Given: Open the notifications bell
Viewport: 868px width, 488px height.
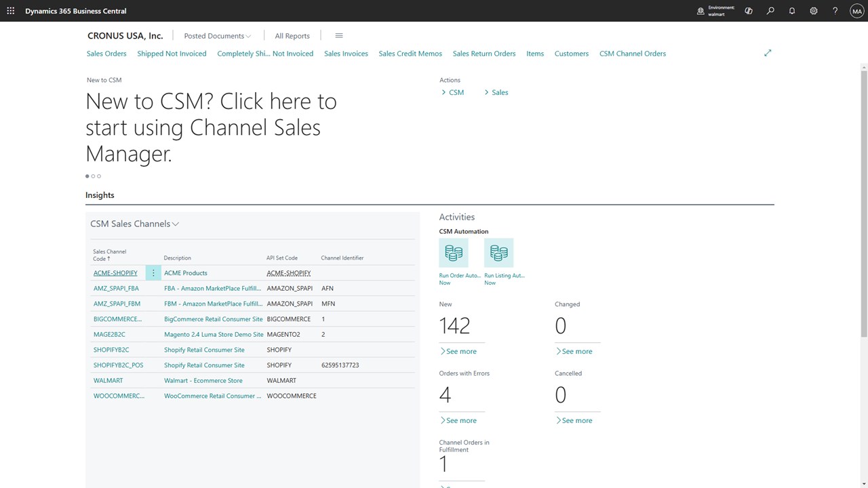Looking at the screenshot, I should pos(792,11).
